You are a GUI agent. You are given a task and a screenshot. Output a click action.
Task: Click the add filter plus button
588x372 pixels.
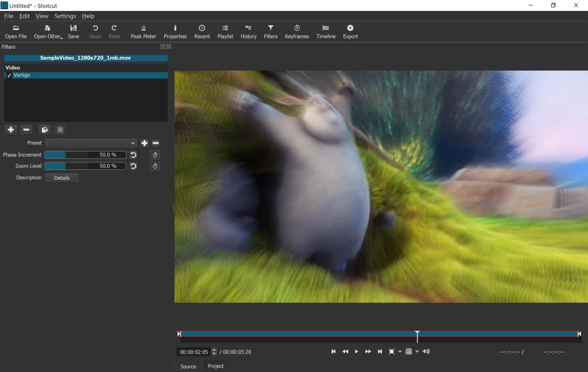(x=11, y=130)
